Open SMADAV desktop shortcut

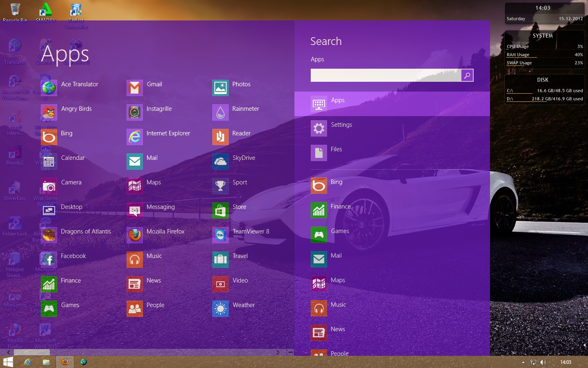tap(46, 12)
